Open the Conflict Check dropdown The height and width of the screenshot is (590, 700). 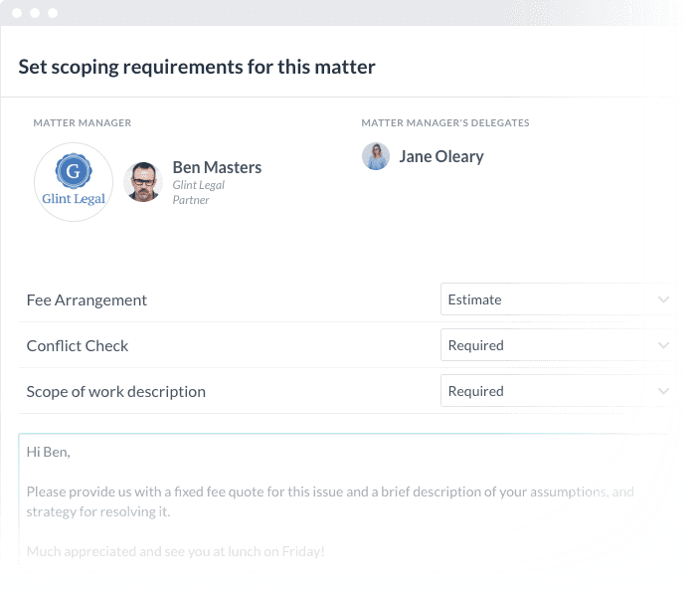pos(556,345)
